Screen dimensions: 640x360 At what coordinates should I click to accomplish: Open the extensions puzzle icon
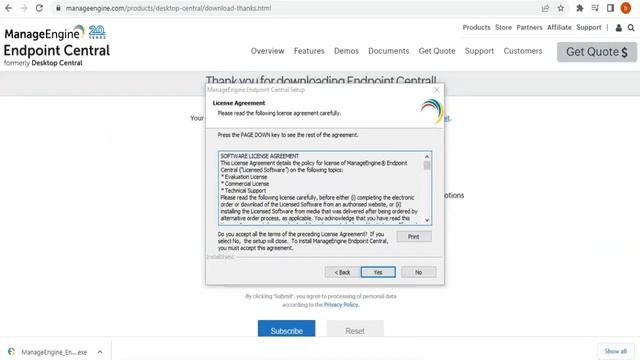(580, 8)
